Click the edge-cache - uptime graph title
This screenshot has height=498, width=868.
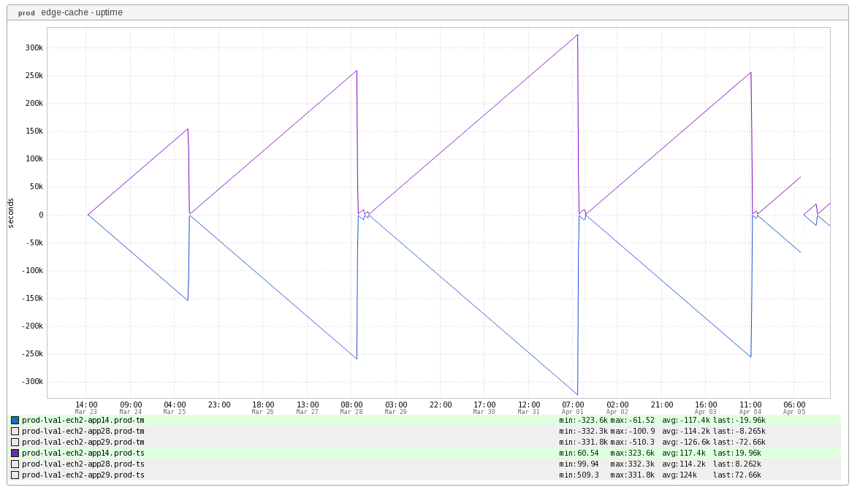click(x=82, y=12)
